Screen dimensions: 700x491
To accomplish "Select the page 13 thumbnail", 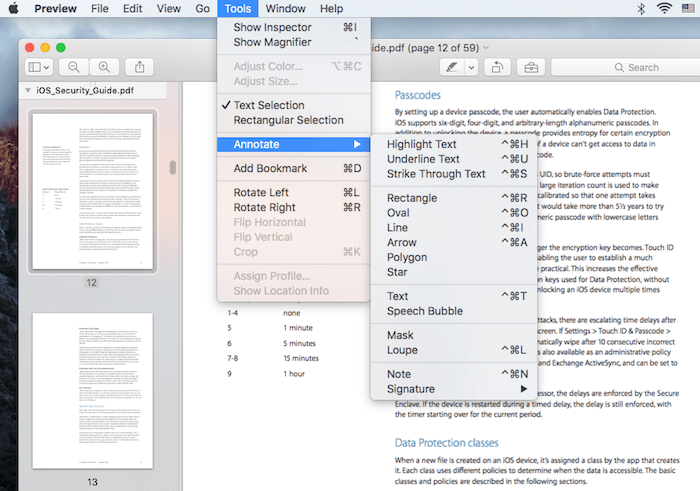I will point(93,391).
